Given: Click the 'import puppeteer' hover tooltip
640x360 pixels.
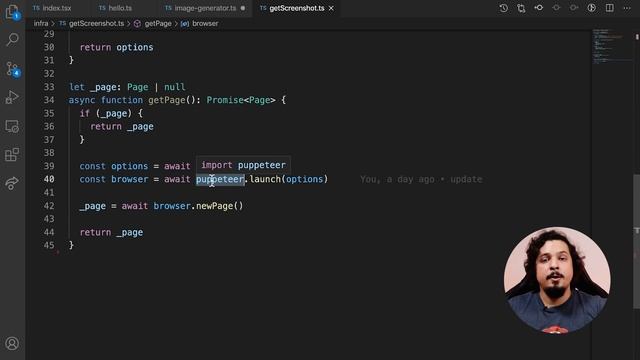Looking at the screenshot, I should click(243, 165).
